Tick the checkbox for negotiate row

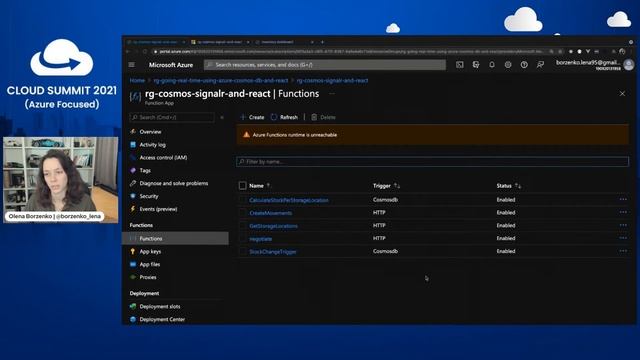(x=242, y=238)
